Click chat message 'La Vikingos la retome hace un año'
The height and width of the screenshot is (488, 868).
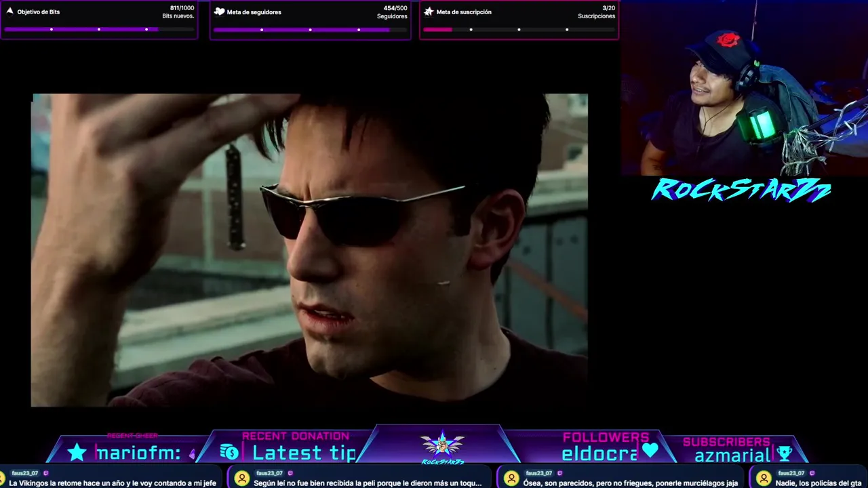pyautogui.click(x=113, y=483)
